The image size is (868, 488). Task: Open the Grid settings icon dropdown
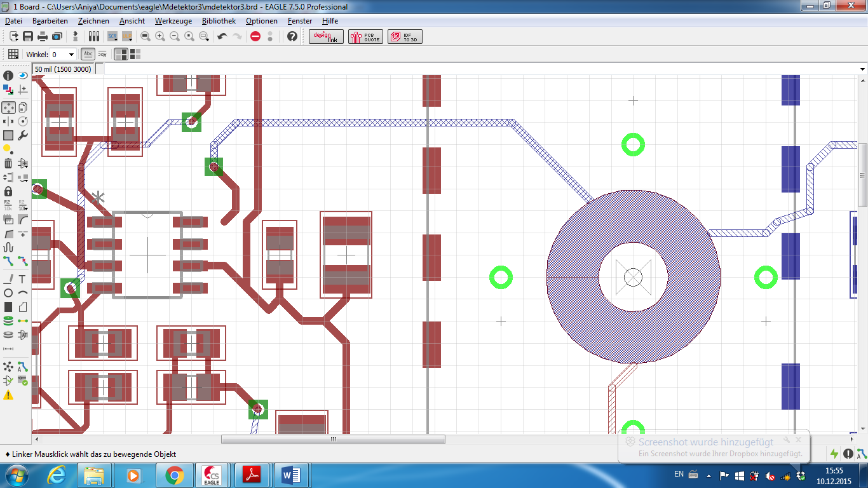point(13,55)
